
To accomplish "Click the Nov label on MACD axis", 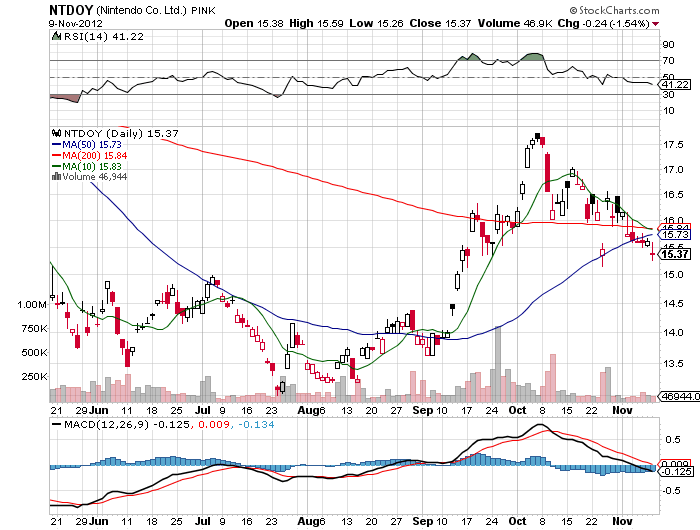I will (622, 521).
